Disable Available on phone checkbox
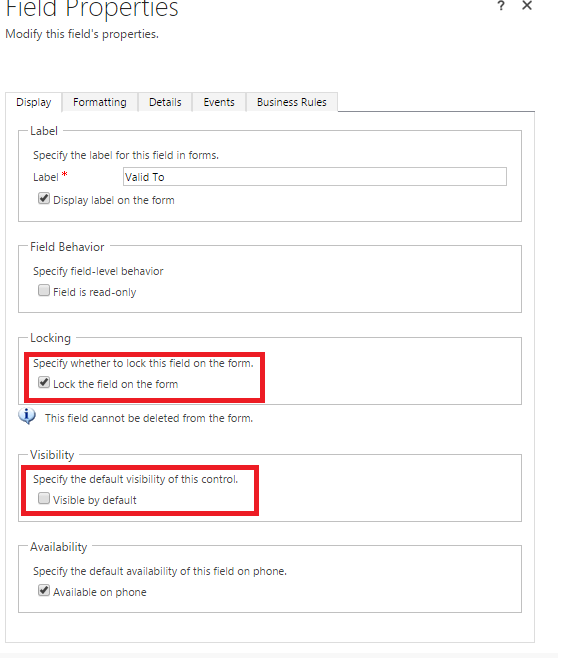The image size is (575, 658). [44, 590]
